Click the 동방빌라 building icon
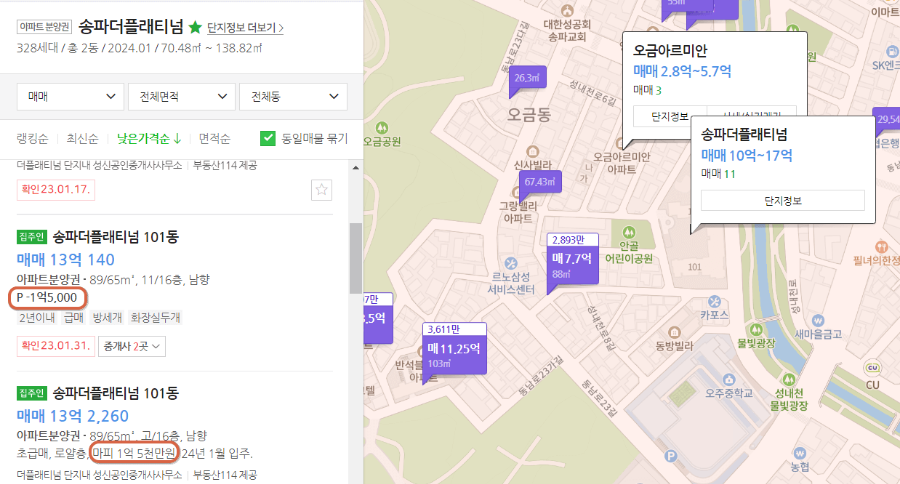The image size is (900, 484). tap(674, 332)
